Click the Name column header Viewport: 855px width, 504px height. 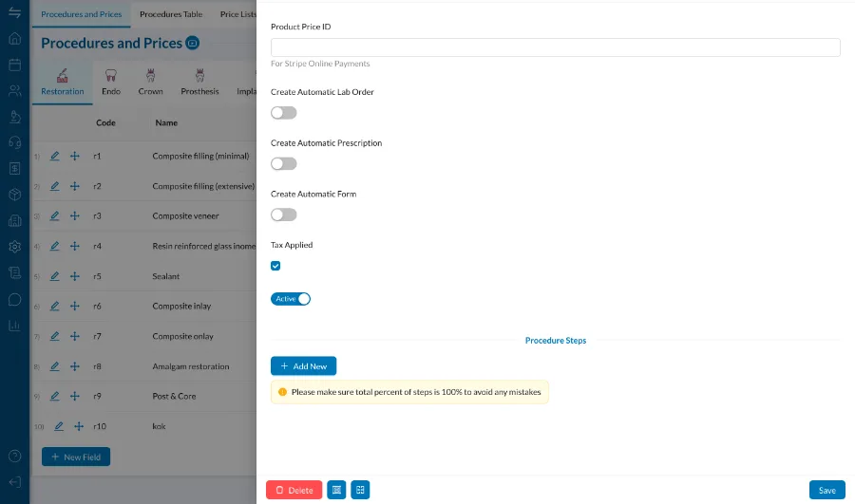coord(166,122)
